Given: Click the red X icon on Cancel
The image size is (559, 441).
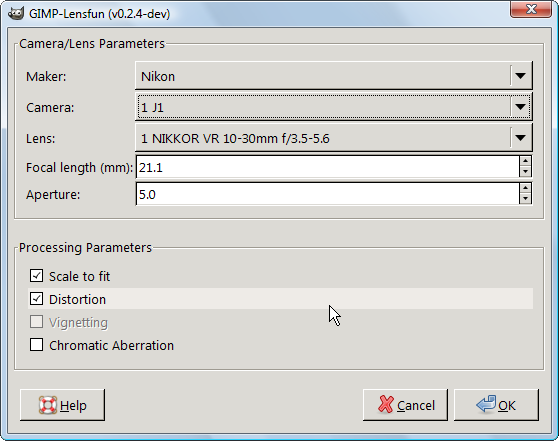Looking at the screenshot, I should coord(386,405).
